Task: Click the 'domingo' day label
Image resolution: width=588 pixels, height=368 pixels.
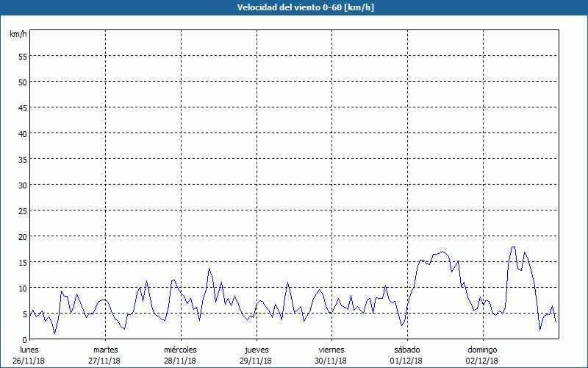Action: coord(482,350)
